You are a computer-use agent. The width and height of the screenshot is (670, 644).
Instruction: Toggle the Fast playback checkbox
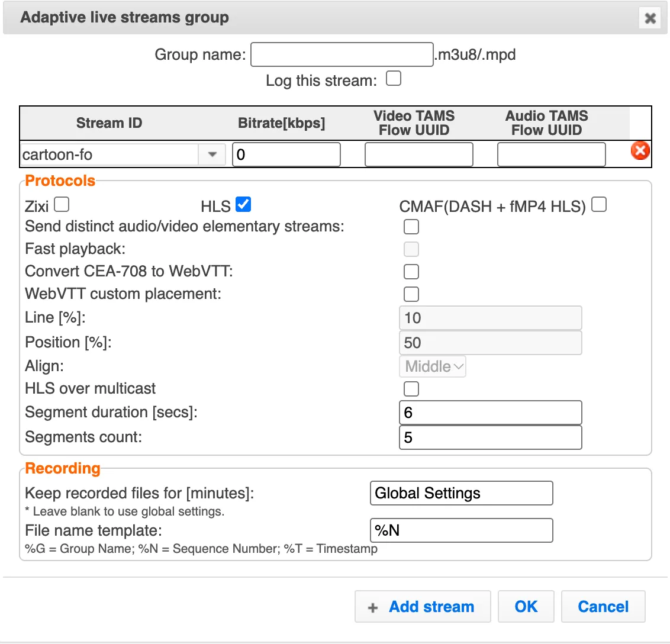[x=411, y=249]
